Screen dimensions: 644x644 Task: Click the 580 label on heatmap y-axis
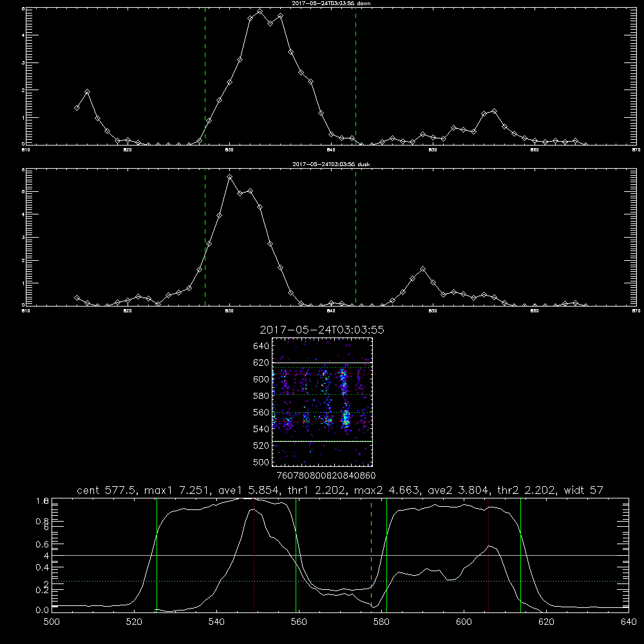click(261, 396)
